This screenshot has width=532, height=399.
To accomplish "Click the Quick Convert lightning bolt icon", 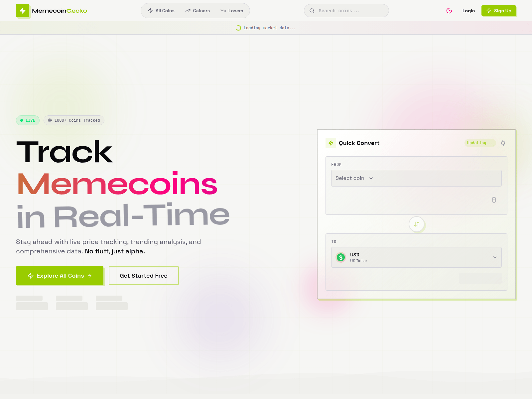I will (331, 143).
